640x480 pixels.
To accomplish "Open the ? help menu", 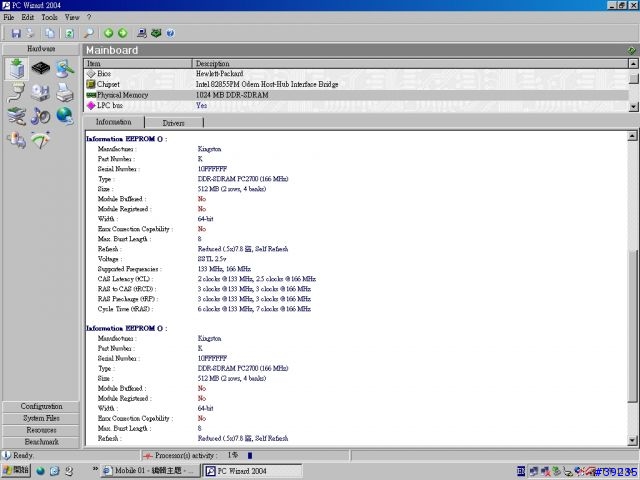I will pos(89,17).
